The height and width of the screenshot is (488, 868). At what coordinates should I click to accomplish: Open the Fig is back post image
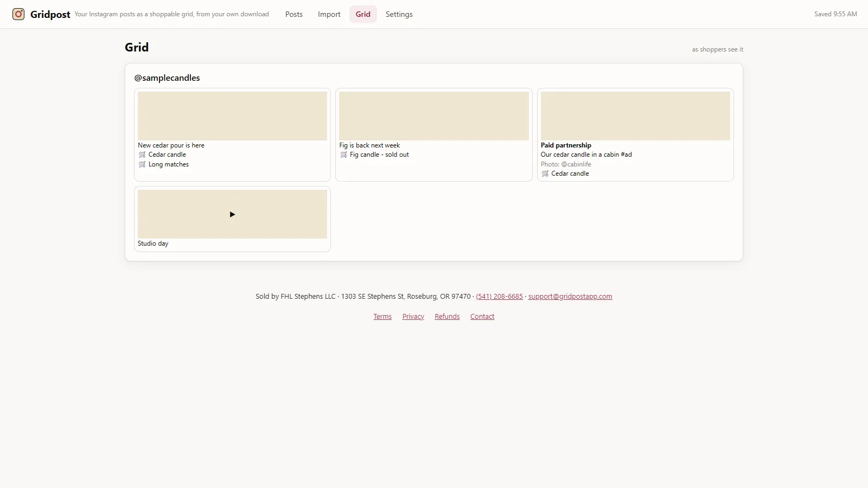point(434,116)
